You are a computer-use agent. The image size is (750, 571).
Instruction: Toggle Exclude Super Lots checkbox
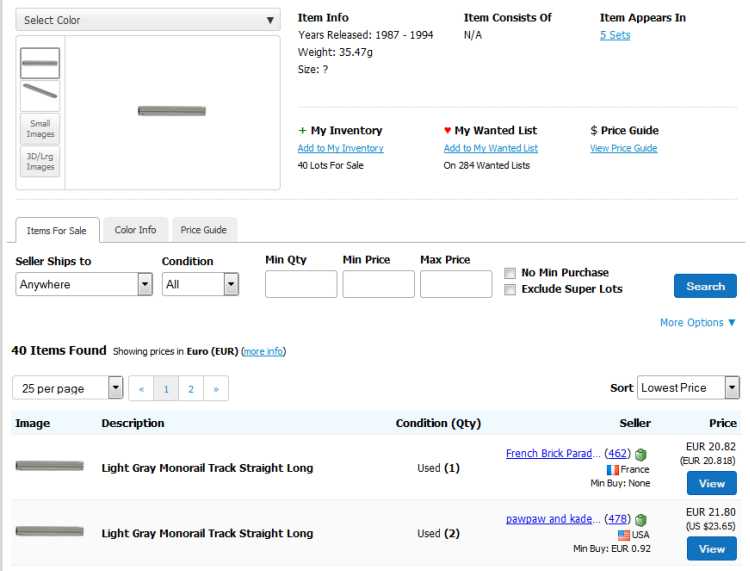pos(510,289)
